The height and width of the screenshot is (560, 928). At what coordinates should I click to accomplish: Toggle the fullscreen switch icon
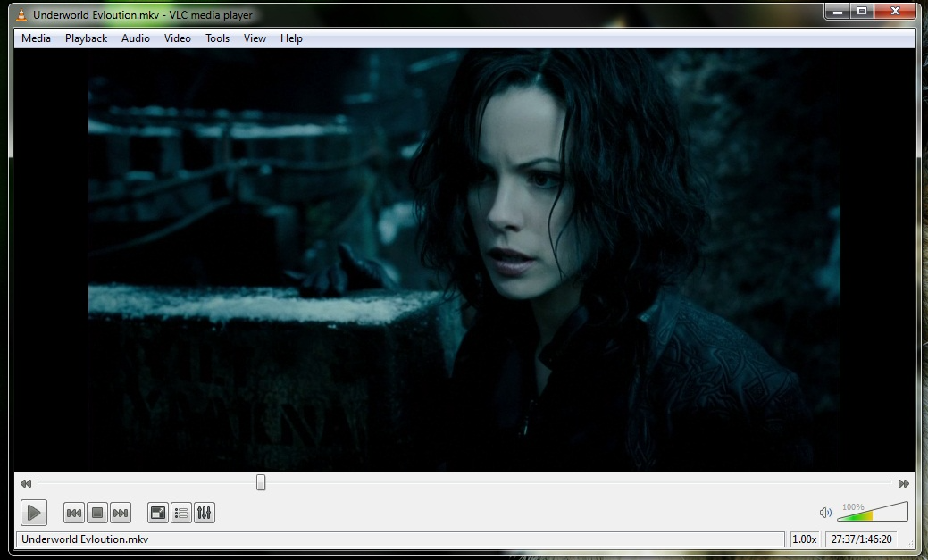156,512
